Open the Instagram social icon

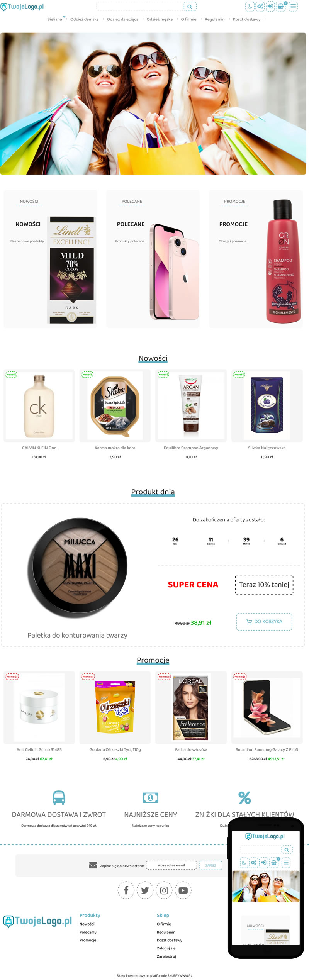(164, 890)
